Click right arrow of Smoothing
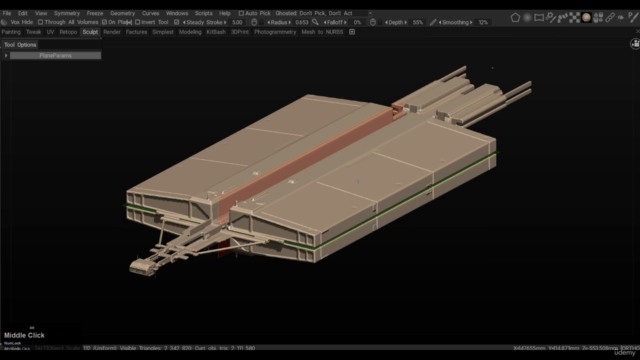The image size is (640, 360). coord(471,22)
